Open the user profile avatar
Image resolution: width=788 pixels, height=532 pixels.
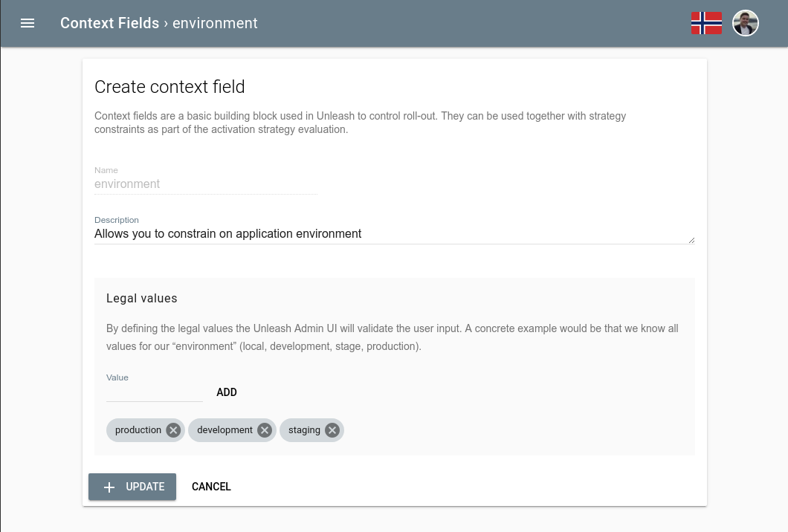(745, 23)
